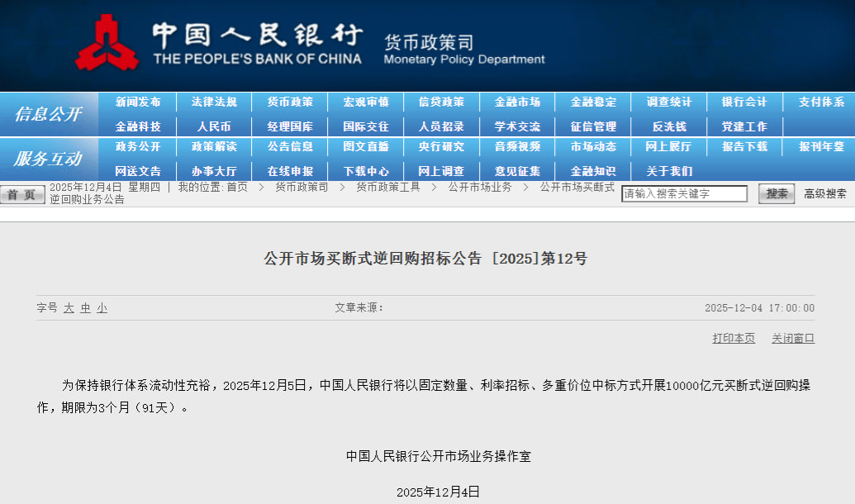The image size is (855, 504).
Task: Open 党建工作 navigation link
Action: pos(744,126)
